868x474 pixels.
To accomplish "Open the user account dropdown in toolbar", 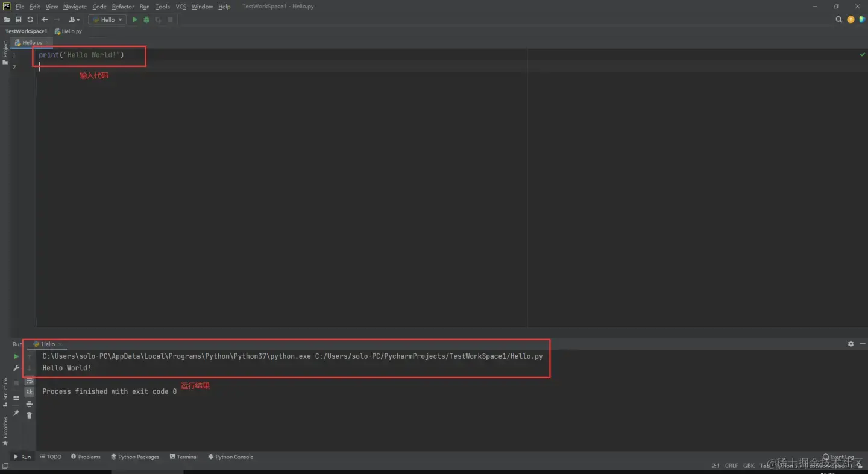I will (x=74, y=19).
